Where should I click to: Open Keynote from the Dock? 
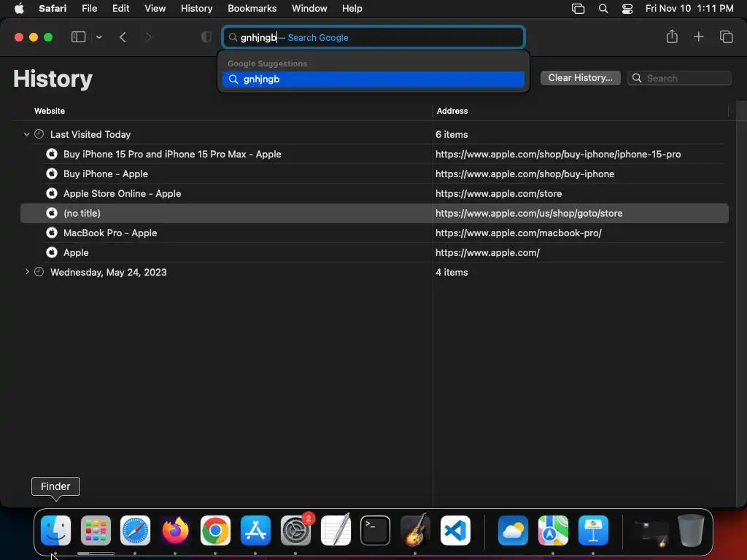(x=593, y=530)
